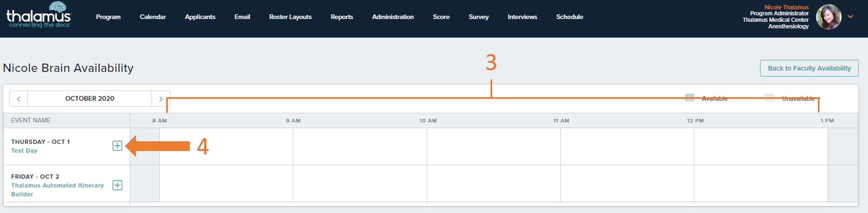
Task: Select the 9 AM slot on Thursday
Action: tap(360, 146)
